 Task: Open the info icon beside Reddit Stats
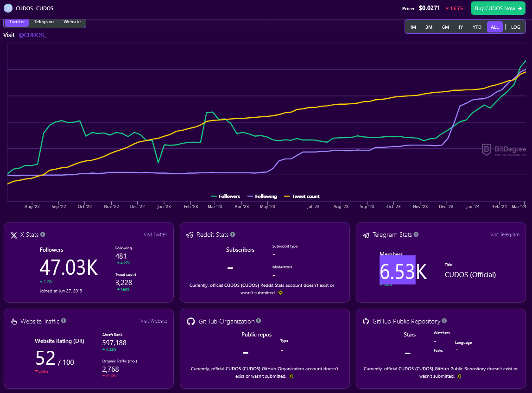coord(233,235)
